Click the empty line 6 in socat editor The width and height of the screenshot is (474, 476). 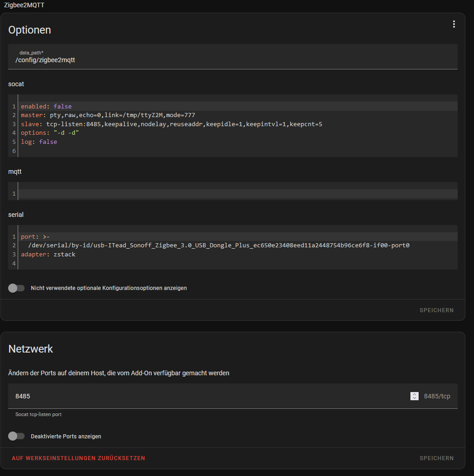239,151
